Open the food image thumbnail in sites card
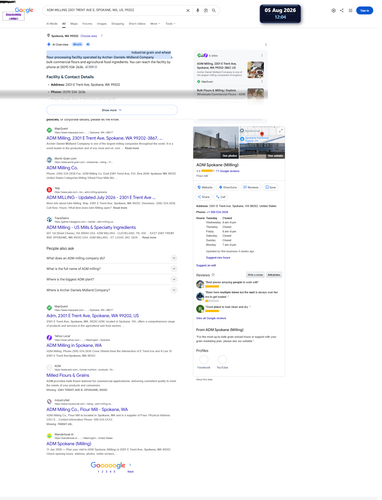382x500 pixels. 256,70
